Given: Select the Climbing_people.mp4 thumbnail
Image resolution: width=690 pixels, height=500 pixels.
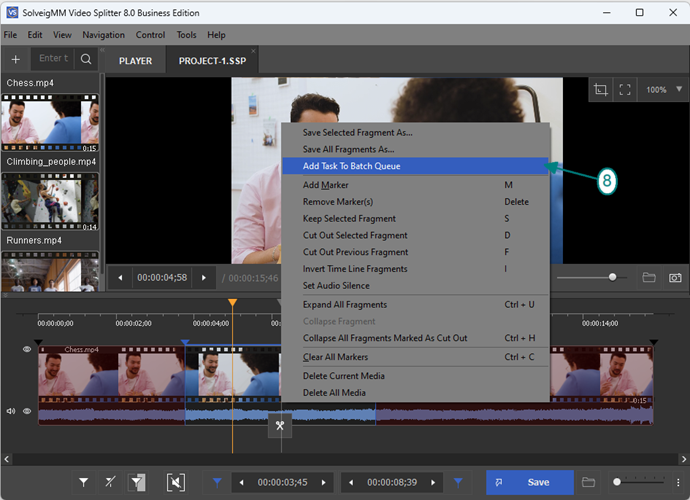Looking at the screenshot, I should click(50, 202).
